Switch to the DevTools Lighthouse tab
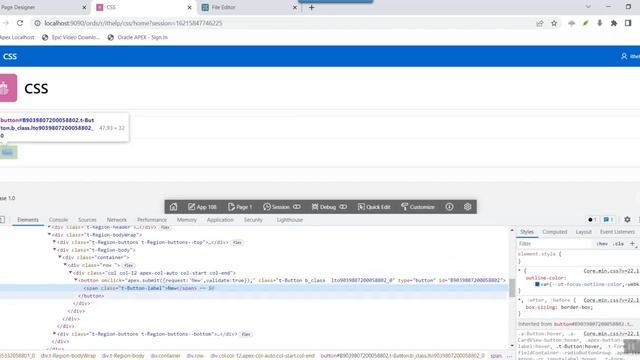 pyautogui.click(x=290, y=220)
